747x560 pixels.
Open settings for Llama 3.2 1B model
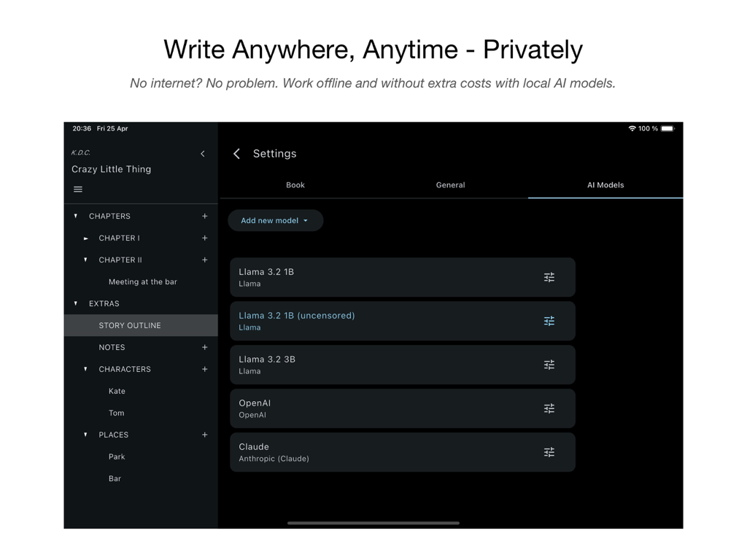[x=549, y=277]
